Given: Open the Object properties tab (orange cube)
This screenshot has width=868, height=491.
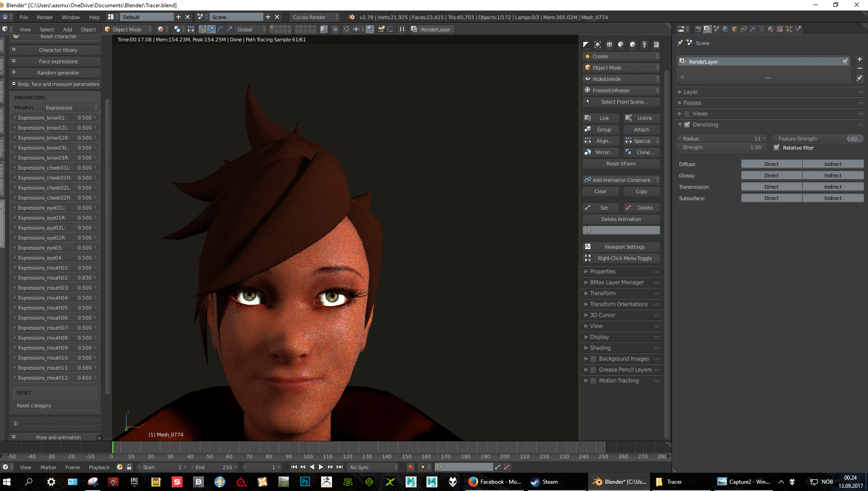Looking at the screenshot, I should [x=734, y=29].
